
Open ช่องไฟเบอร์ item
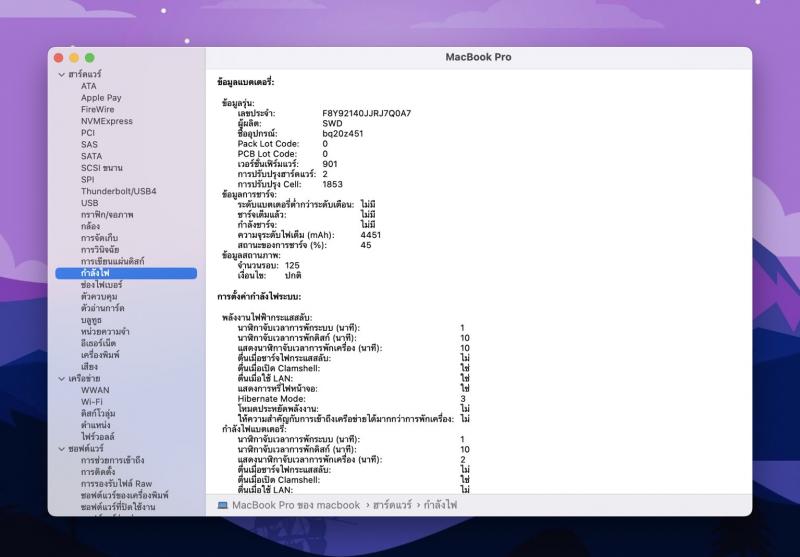101,285
